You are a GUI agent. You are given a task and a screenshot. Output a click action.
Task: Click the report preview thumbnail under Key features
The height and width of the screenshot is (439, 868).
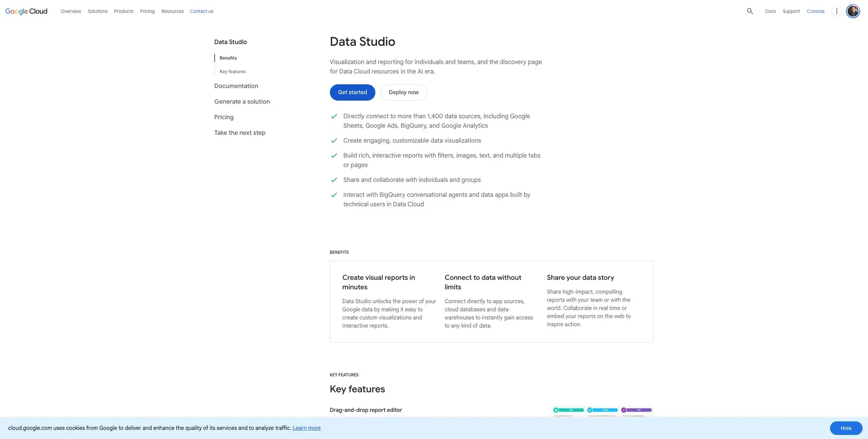(603, 411)
